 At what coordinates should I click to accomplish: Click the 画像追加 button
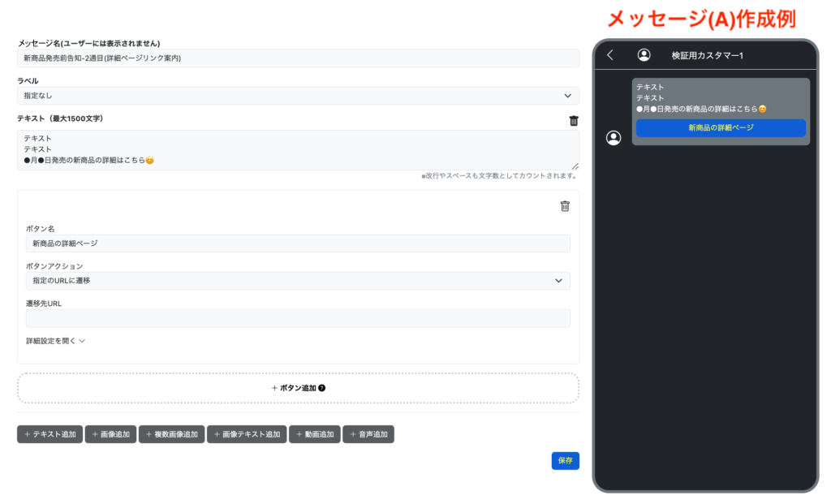click(x=110, y=434)
